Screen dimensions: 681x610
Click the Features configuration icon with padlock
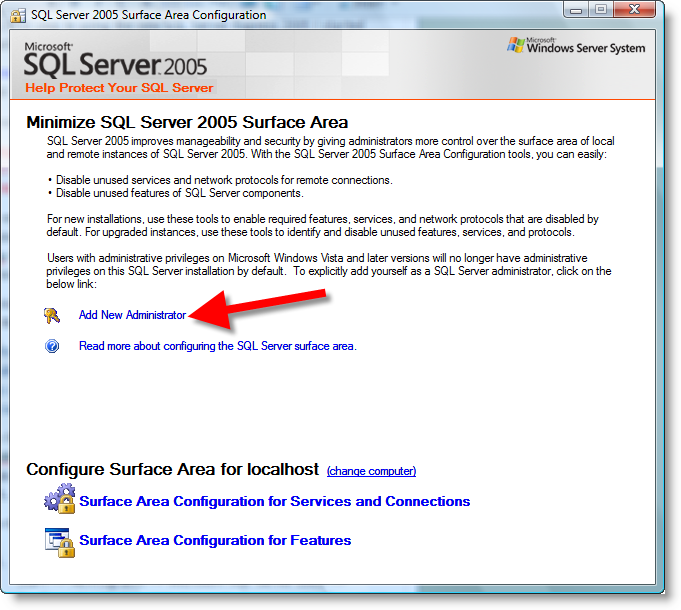[59, 540]
